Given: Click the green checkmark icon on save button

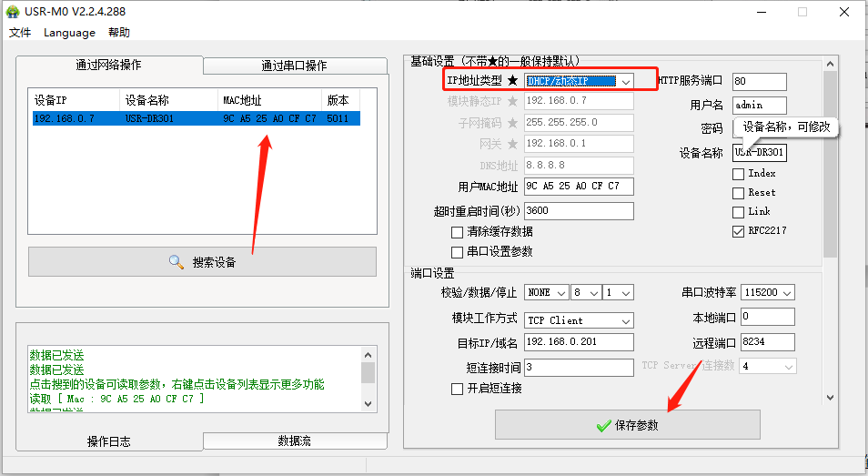Looking at the screenshot, I should click(x=603, y=426).
